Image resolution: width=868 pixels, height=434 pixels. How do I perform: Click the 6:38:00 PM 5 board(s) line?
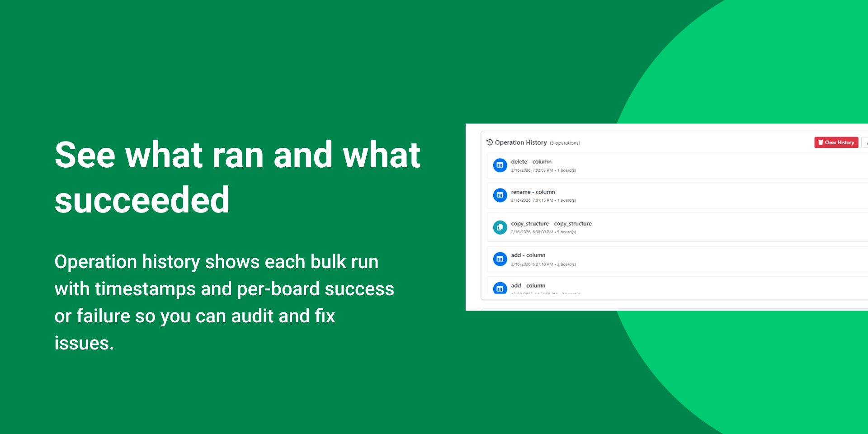pyautogui.click(x=543, y=232)
